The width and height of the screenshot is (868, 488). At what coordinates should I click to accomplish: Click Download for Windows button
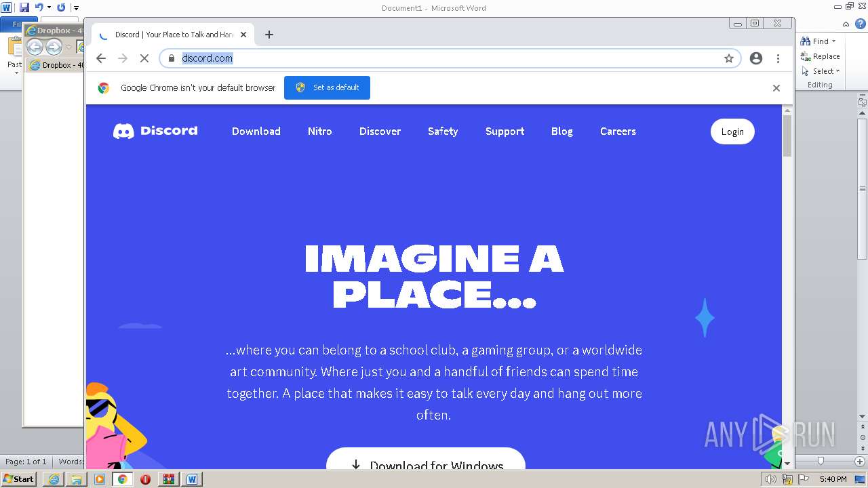pos(426,459)
